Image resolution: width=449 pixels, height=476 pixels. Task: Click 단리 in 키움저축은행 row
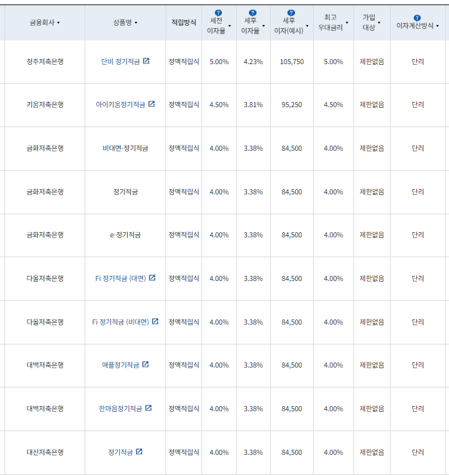pyautogui.click(x=418, y=105)
